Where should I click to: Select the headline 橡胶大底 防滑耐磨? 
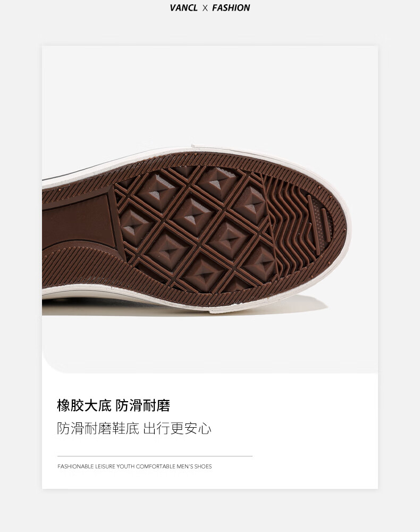[x=113, y=405]
